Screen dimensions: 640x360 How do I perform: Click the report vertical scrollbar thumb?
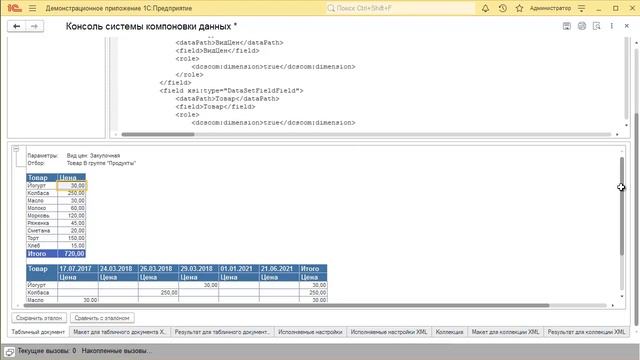coord(622,206)
